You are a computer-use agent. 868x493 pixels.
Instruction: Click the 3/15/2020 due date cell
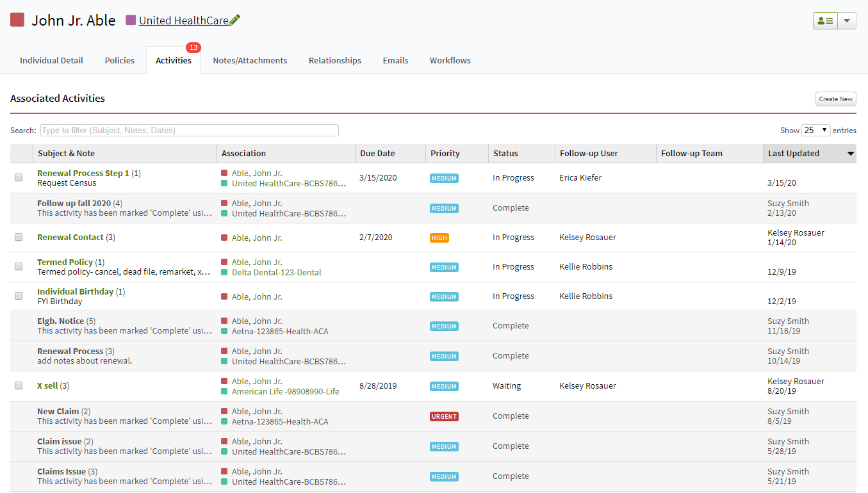click(379, 177)
